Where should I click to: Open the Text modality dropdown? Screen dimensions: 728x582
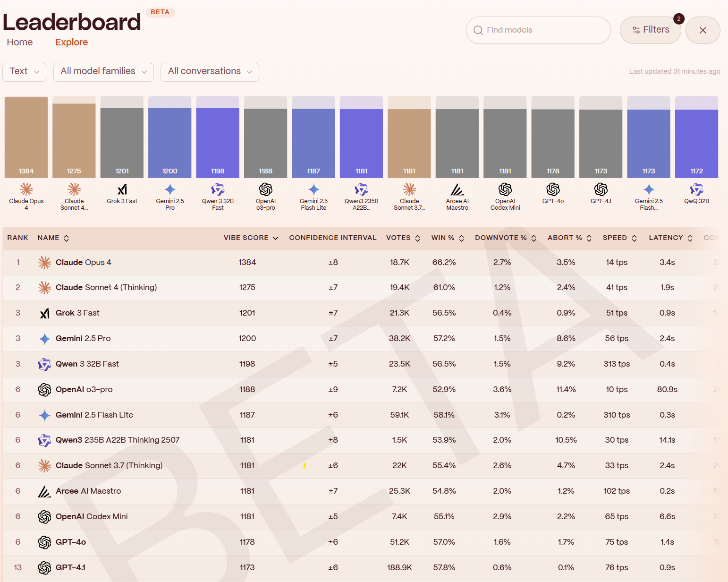[x=25, y=72]
